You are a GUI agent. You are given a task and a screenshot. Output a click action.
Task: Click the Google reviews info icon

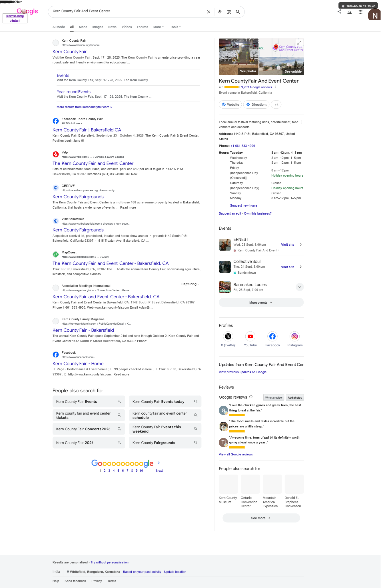click(251, 397)
